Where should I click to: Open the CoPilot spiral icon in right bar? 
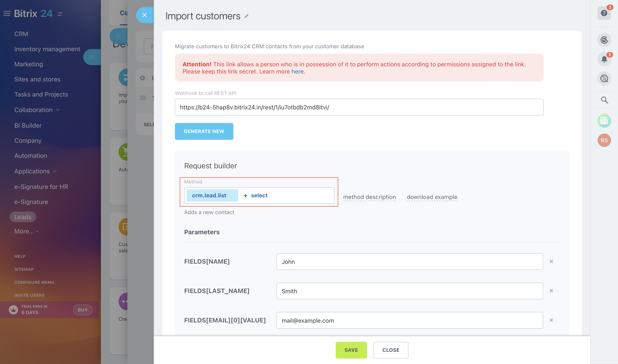(x=604, y=40)
